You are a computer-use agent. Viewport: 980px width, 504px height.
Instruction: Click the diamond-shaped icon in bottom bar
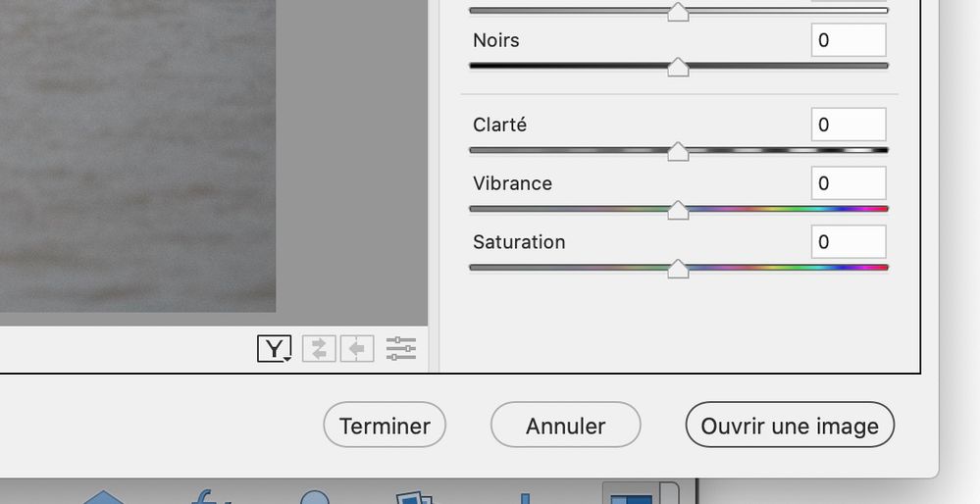[104, 498]
